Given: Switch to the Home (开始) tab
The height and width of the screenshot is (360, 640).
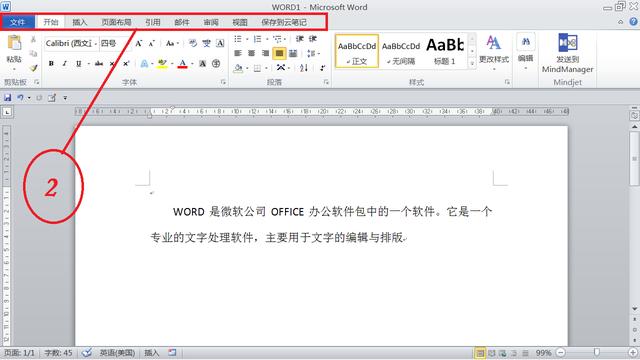Looking at the screenshot, I should click(x=51, y=22).
